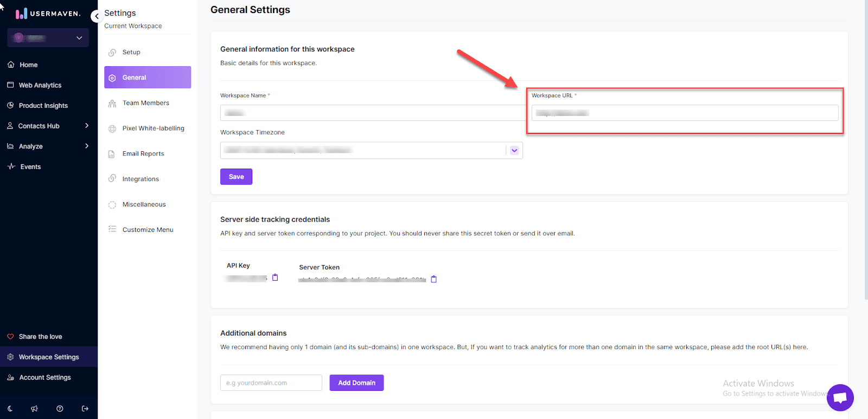The width and height of the screenshot is (868, 419).
Task: Open Team Members settings
Action: coord(145,103)
